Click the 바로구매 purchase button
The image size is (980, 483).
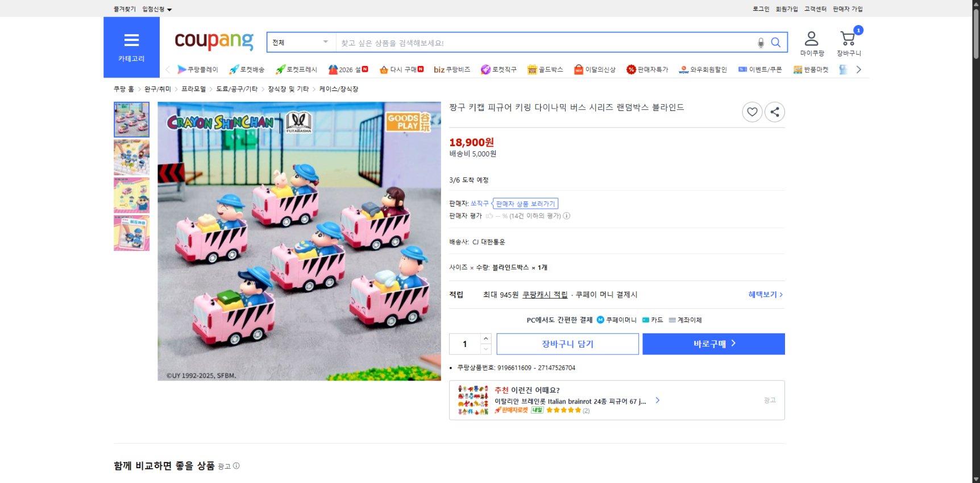coord(713,344)
